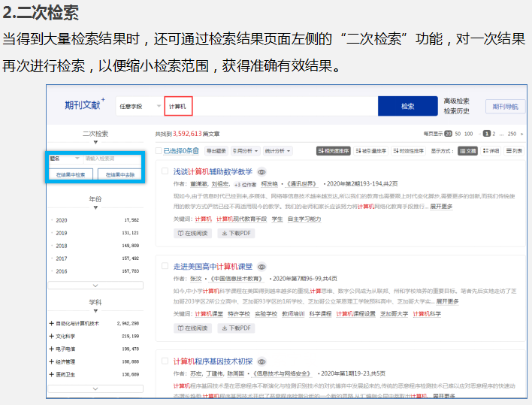
Task: Tick checkbox for 走进美国高中计算机课堂
Action: pos(165,266)
